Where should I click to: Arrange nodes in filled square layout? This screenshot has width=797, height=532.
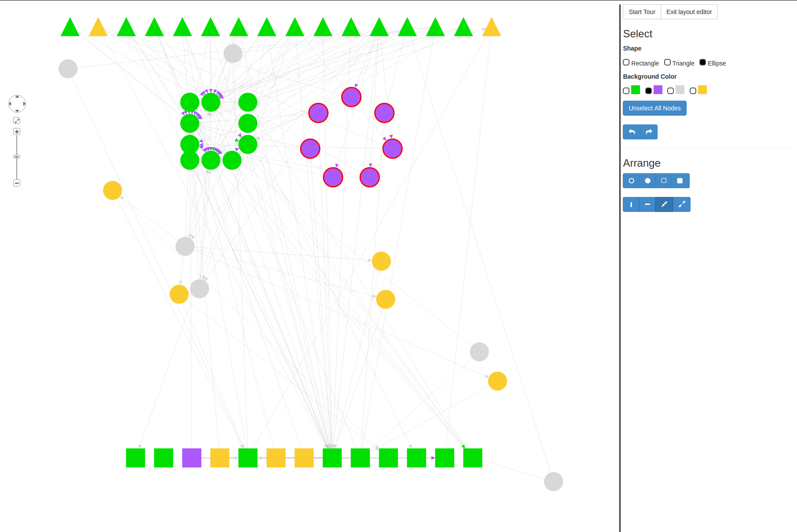coord(680,181)
